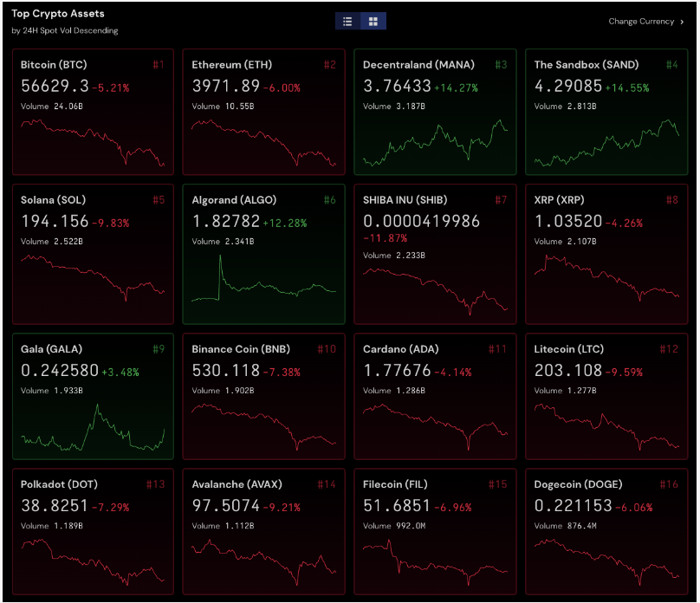700x603 pixels.
Task: Open the Avalanche (AVAX) card title
Action: (x=237, y=484)
